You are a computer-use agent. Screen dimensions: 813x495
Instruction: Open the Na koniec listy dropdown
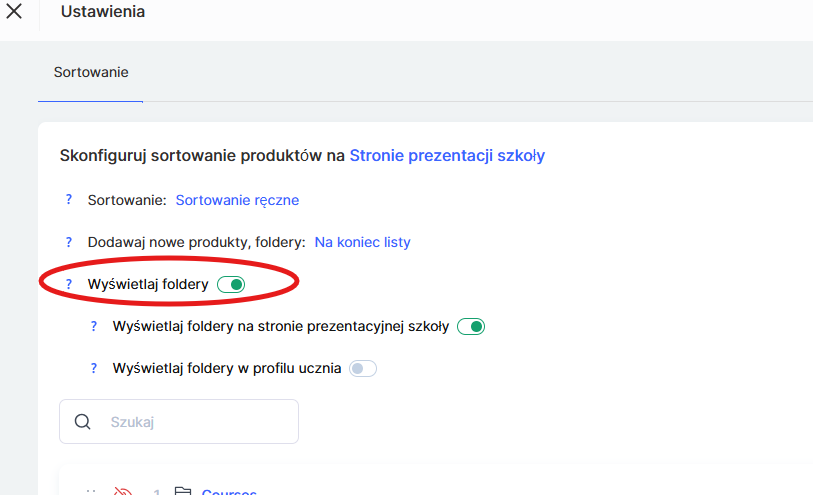[x=362, y=242]
